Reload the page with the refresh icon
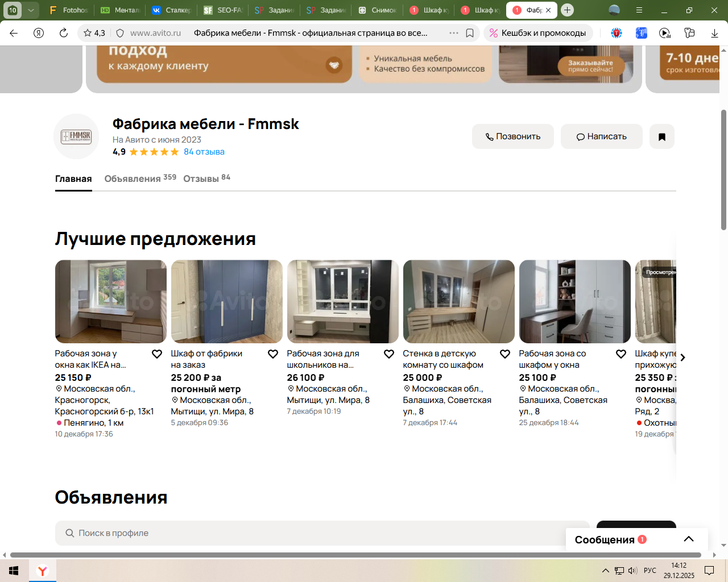Image resolution: width=728 pixels, height=582 pixels. pos(64,33)
